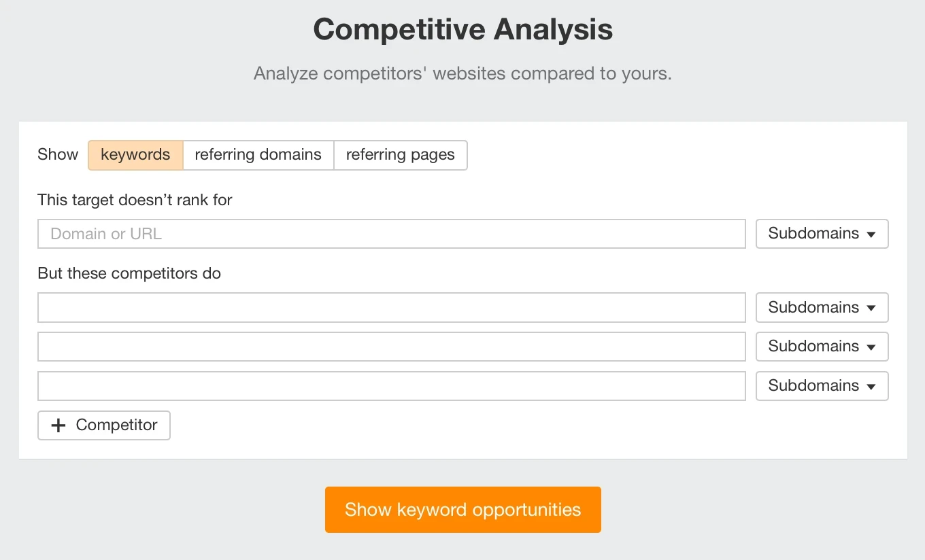The width and height of the screenshot is (925, 560).
Task: Expand Subdomains dropdown for third competitor row
Action: [x=822, y=386]
